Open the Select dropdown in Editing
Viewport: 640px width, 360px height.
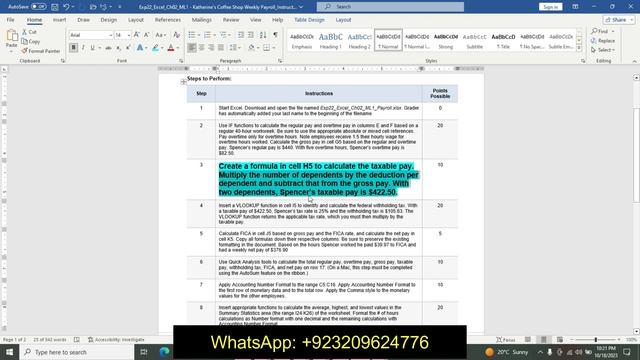click(x=603, y=50)
